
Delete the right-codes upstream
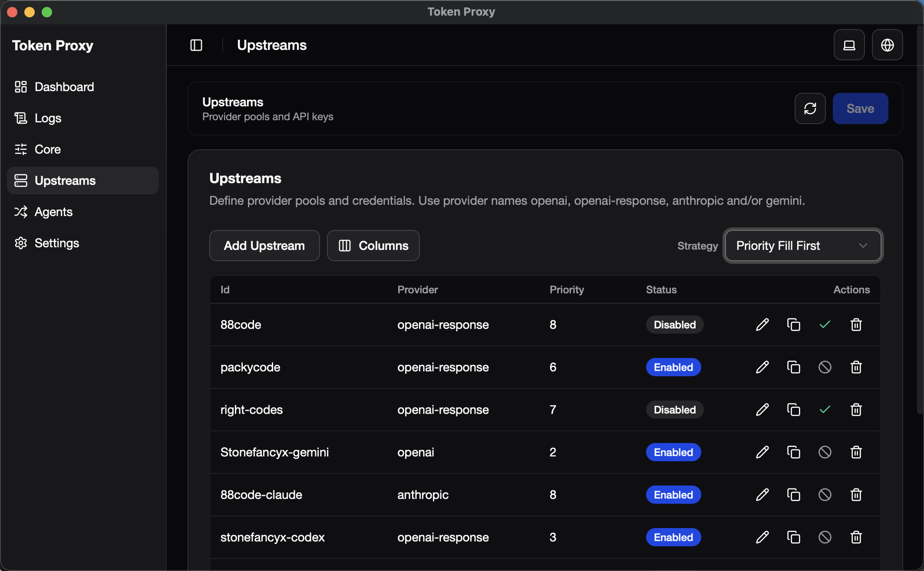pyautogui.click(x=856, y=410)
